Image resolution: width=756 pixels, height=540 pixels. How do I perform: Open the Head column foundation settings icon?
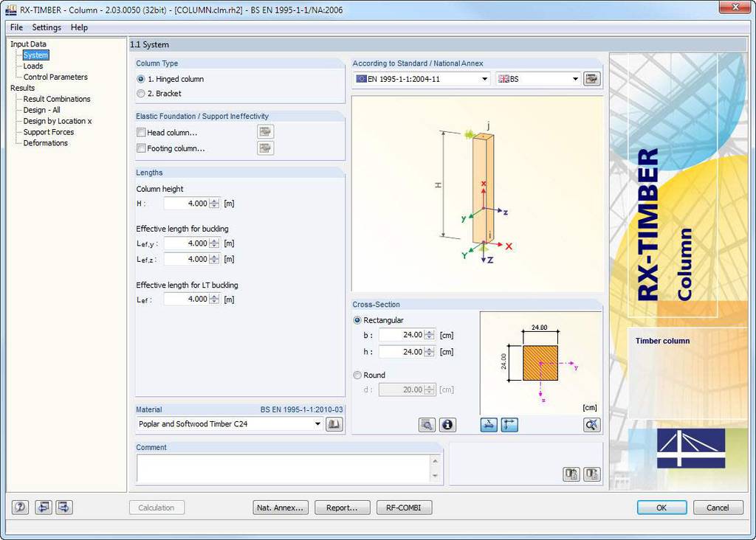click(265, 131)
